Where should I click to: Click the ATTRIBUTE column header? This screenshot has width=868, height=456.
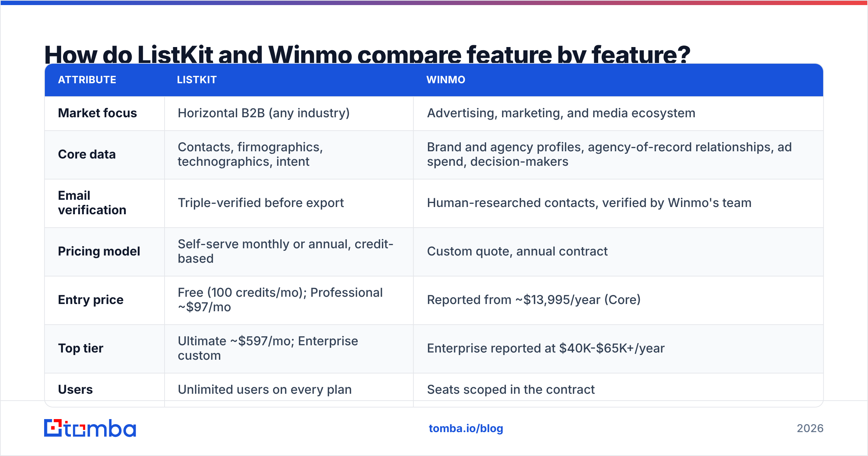click(x=87, y=80)
